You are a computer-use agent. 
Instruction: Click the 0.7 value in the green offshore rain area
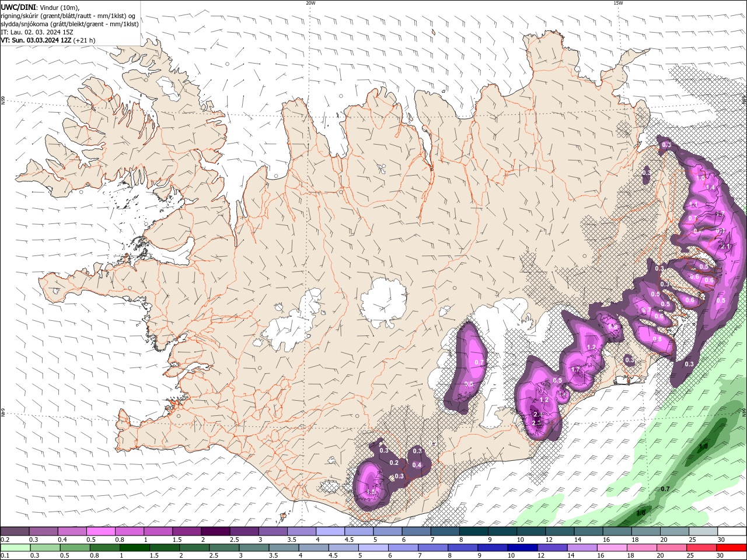click(x=665, y=489)
